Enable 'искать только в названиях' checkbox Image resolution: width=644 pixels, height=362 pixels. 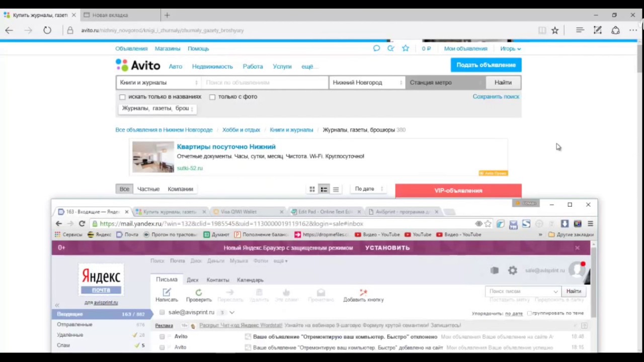pyautogui.click(x=122, y=97)
